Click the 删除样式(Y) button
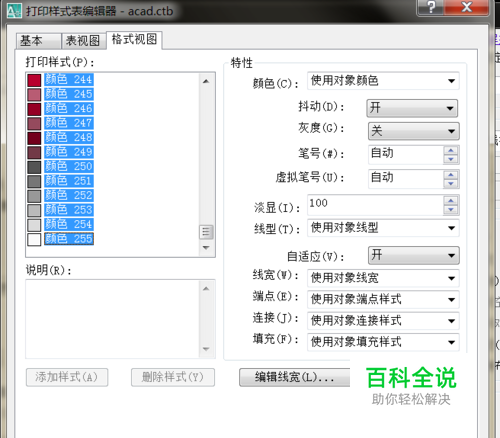Screen dimensions: 500x438 point(173,377)
